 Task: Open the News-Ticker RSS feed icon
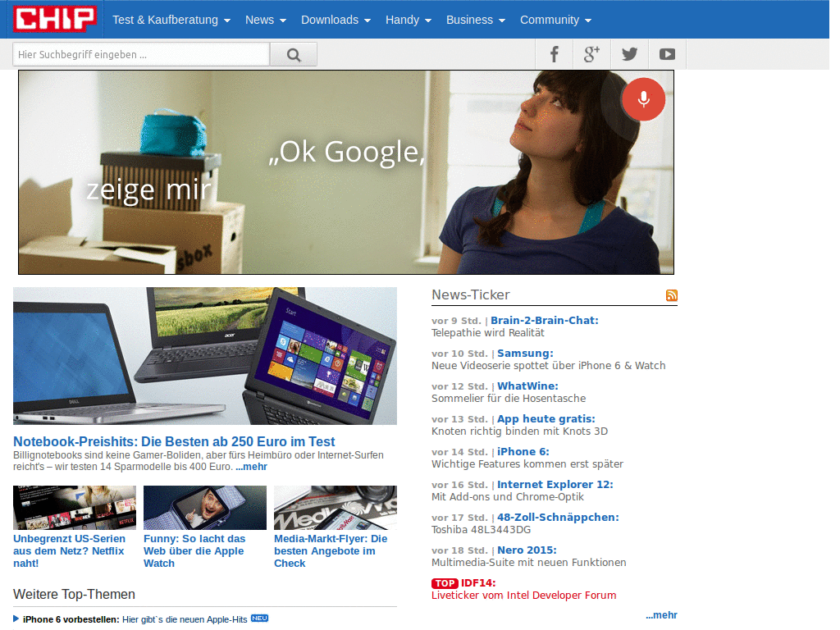point(671,295)
